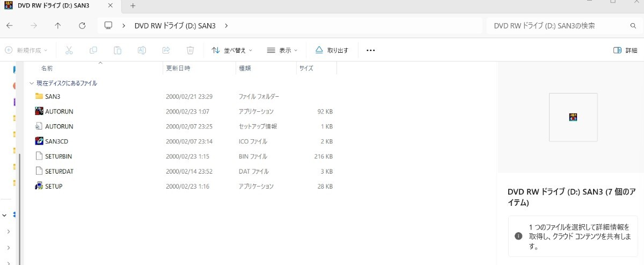Refresh the current folder view

coord(82,25)
